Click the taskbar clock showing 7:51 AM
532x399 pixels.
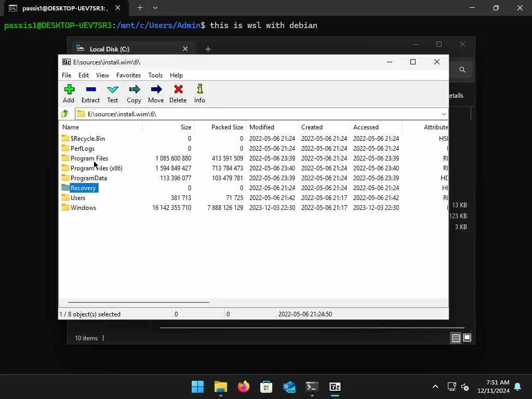tap(494, 387)
